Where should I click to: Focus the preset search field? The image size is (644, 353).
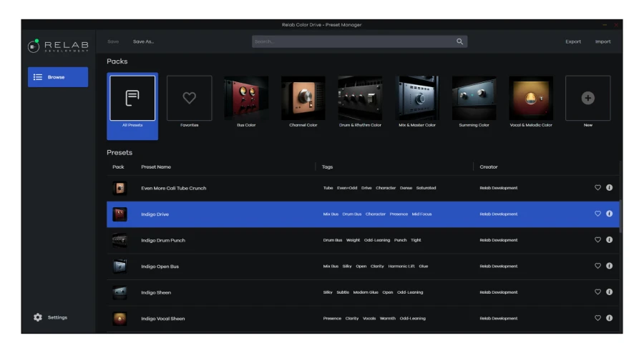pyautogui.click(x=359, y=41)
